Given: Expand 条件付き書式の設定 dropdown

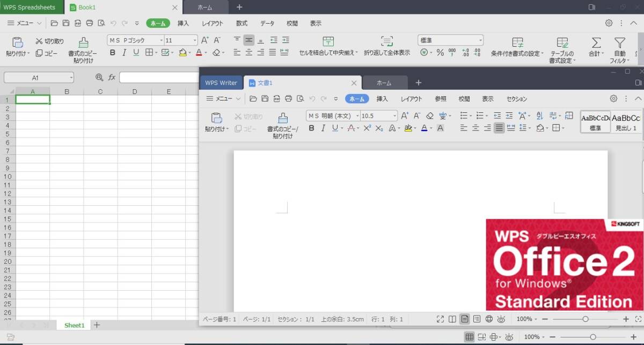Looking at the screenshot, I should coord(542,53).
